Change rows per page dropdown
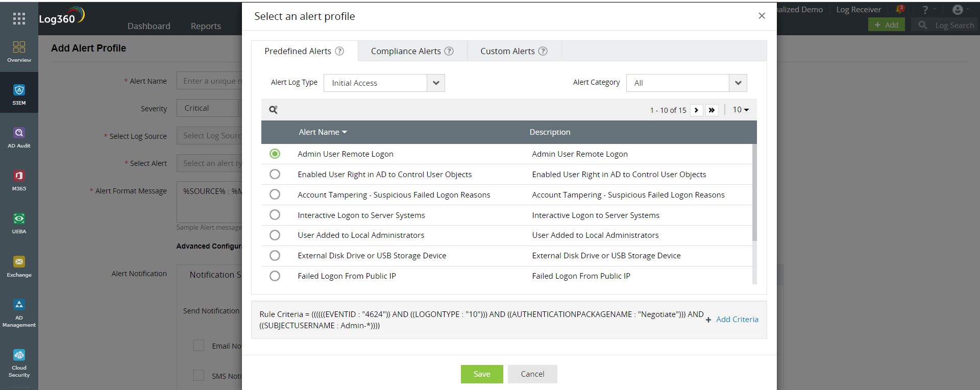 (741, 110)
